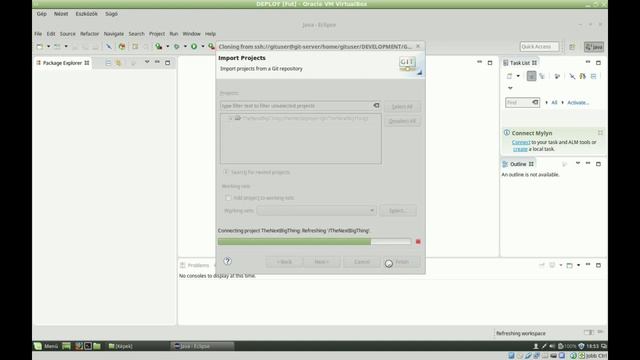Open the Debug toolbar icon

[177, 47]
